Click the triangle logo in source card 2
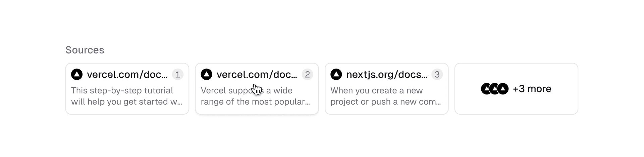Viewport: 644px width, 157px height. [x=207, y=74]
